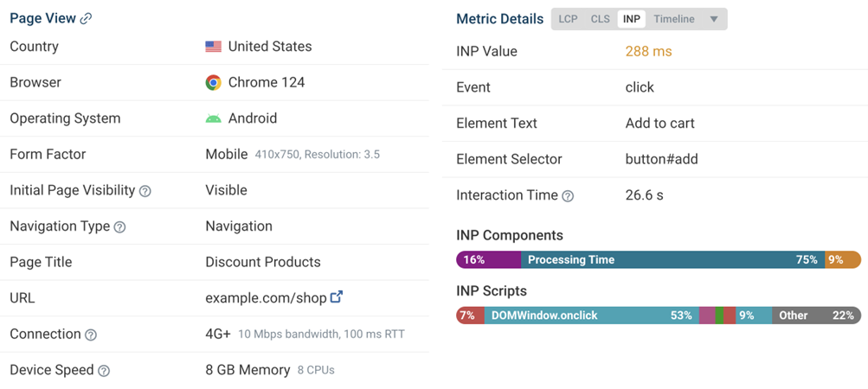The width and height of the screenshot is (868, 389).
Task: Click the Android operating system icon
Action: click(x=213, y=118)
